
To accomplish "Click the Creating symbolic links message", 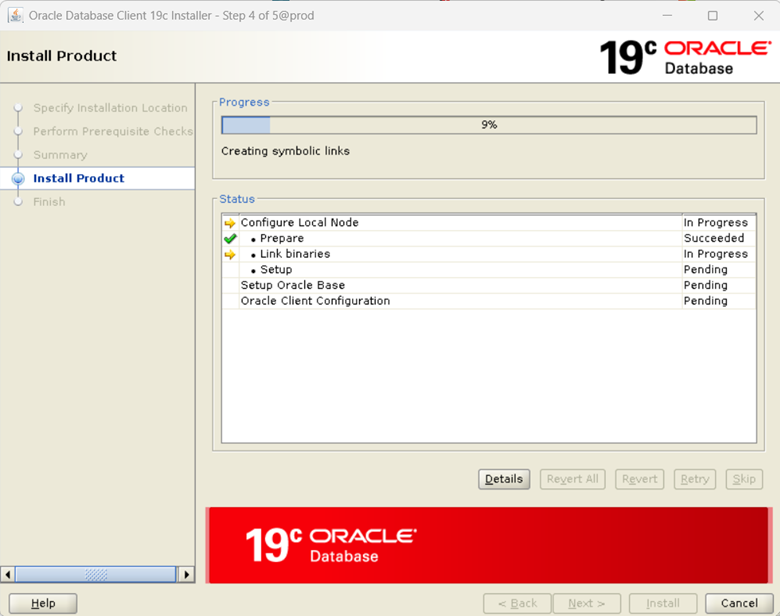I will (x=286, y=151).
